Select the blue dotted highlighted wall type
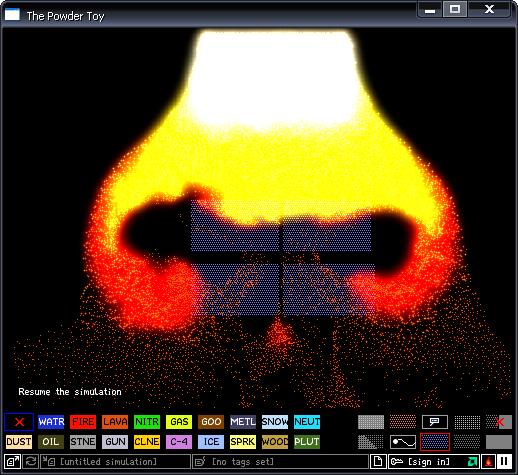 (x=435, y=442)
